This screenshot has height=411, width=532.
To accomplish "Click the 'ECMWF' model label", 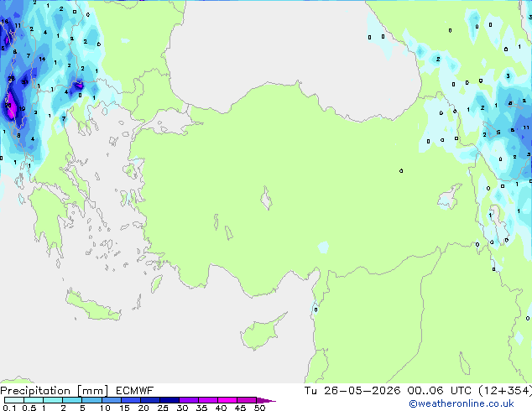I will click(135, 391).
